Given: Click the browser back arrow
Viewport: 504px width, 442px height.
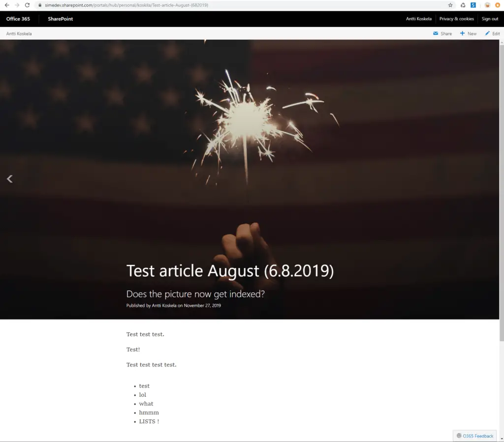Looking at the screenshot, I should point(7,5).
